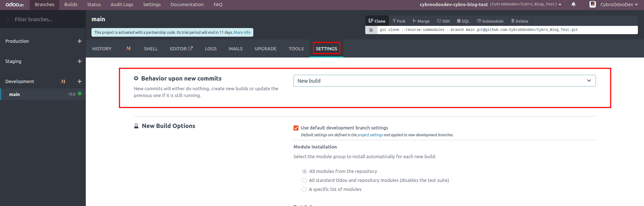Screen dimensions: 644x206
Task: Click the New Build Options flask icon
Action: 136,126
